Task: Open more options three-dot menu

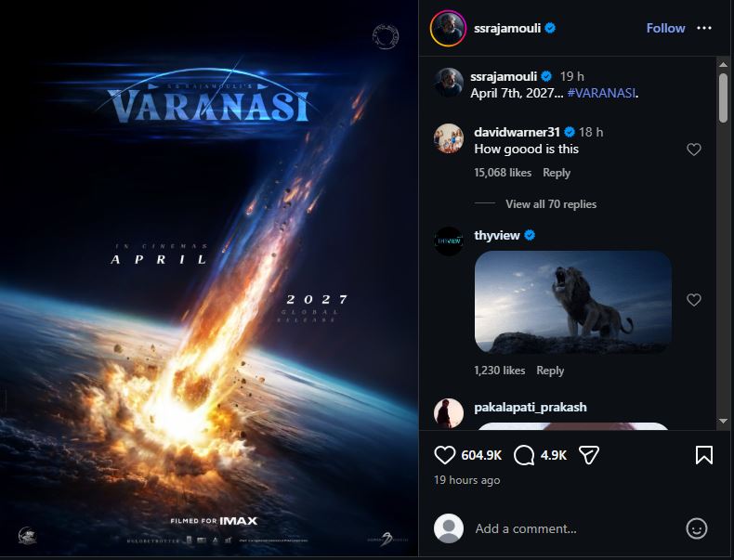Action: pyautogui.click(x=704, y=28)
